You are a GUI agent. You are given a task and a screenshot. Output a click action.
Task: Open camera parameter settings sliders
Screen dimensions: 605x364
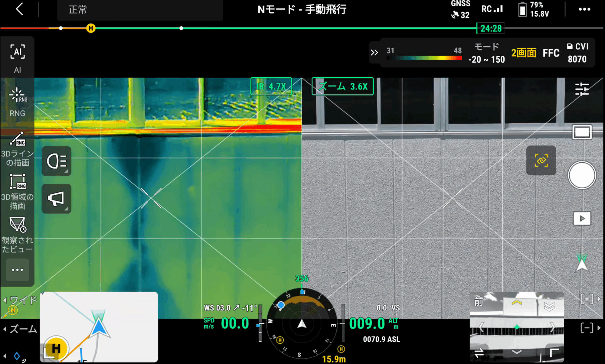(x=582, y=89)
